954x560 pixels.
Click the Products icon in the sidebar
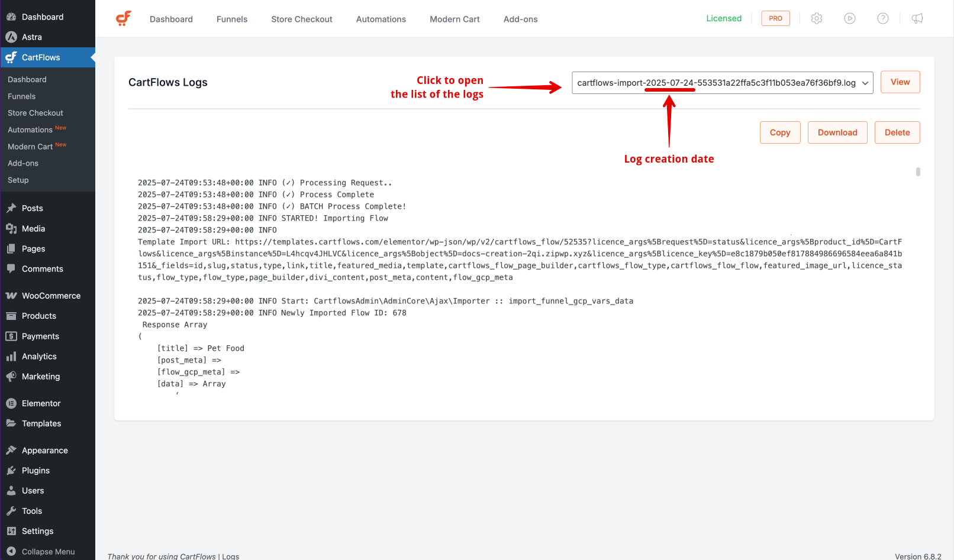pos(11,316)
